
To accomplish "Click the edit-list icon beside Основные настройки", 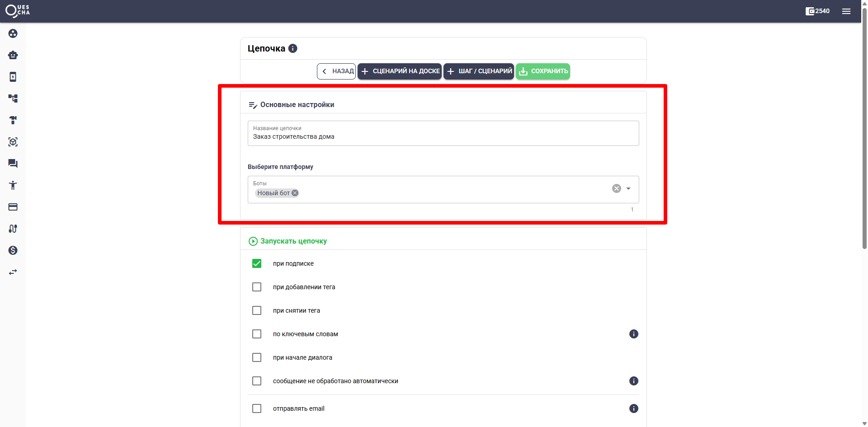I will [x=253, y=105].
